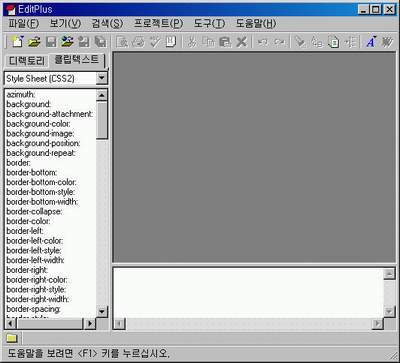Select background-image: entry

(x=40, y=134)
